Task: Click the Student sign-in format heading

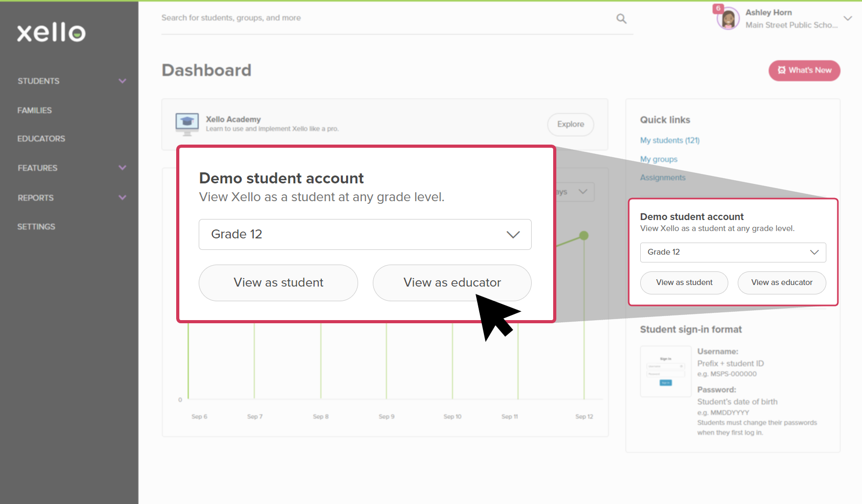Action: click(691, 330)
